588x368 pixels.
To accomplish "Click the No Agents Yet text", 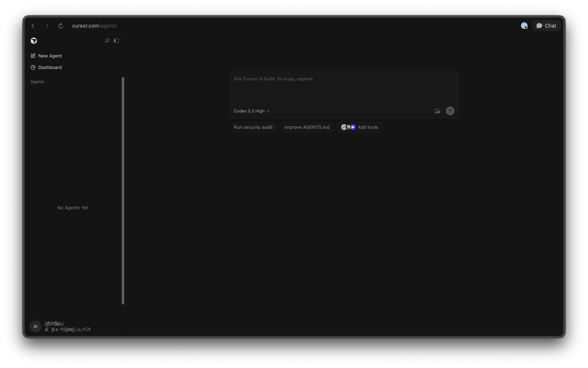I will coord(73,208).
